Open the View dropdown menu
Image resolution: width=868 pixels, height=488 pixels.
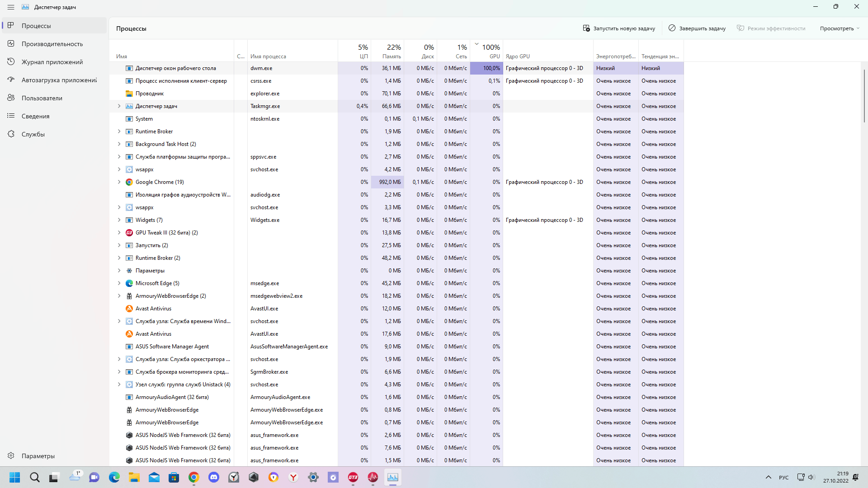point(840,28)
